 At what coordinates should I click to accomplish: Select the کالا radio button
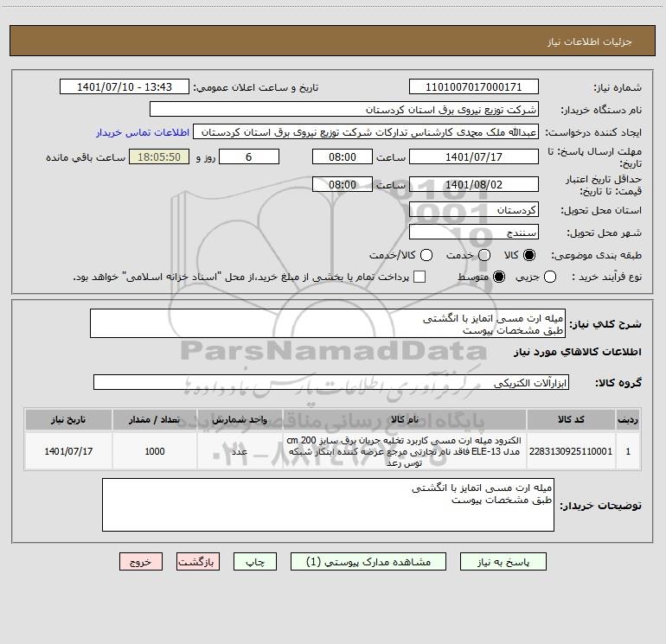coord(529,255)
